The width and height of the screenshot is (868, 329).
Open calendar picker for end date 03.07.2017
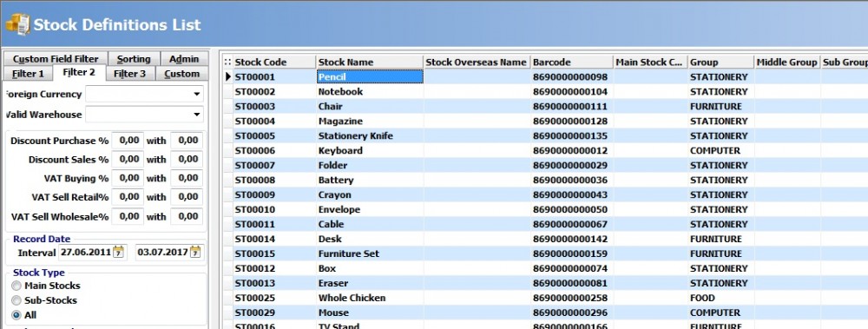click(194, 252)
